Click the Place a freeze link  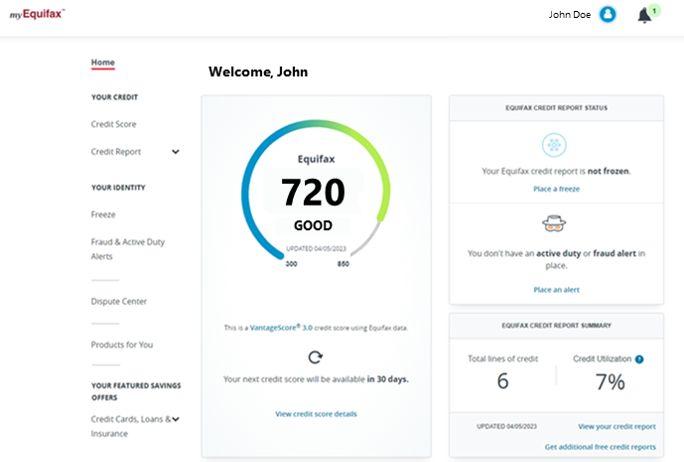click(x=556, y=189)
